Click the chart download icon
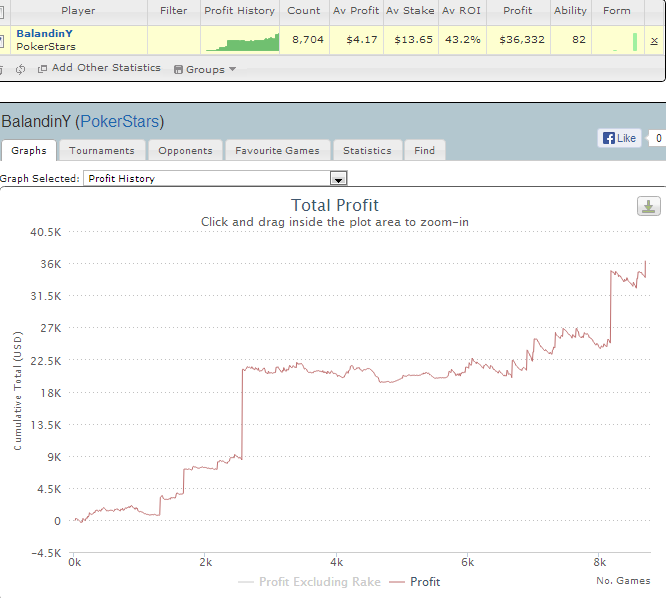Viewport: 666px width, 598px height. tap(648, 206)
